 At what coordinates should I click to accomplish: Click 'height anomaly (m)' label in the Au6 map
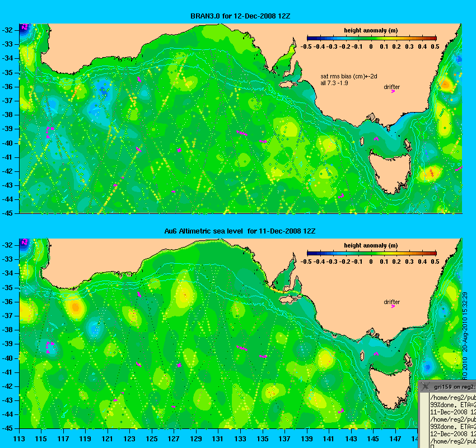[x=371, y=245]
